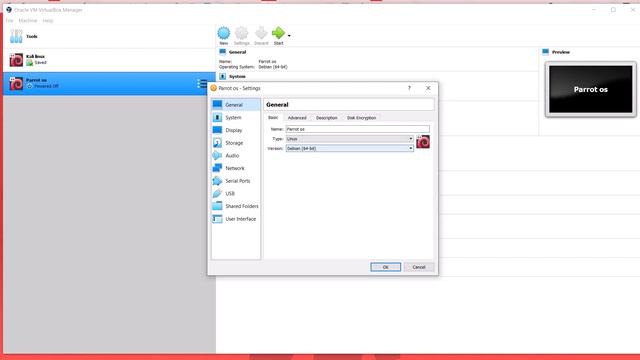Open the System settings category

coord(236,118)
